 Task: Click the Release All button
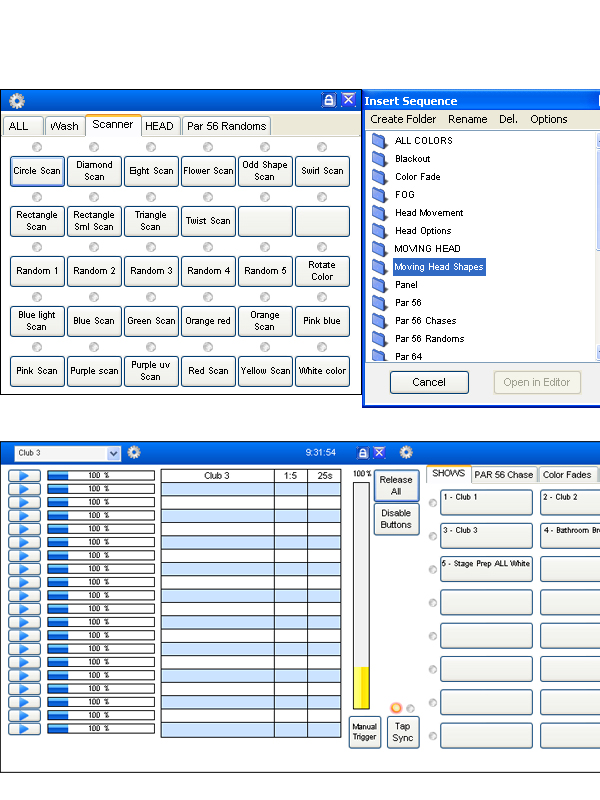pyautogui.click(x=396, y=485)
